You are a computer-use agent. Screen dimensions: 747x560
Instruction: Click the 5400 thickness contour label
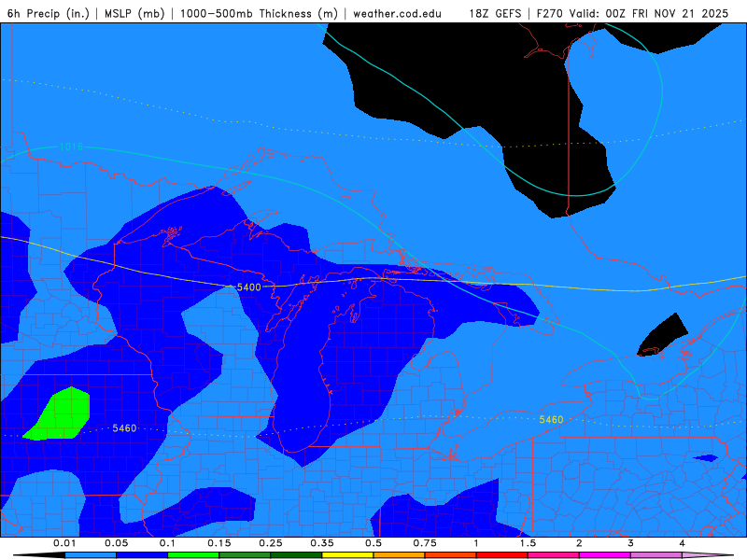[x=248, y=287]
